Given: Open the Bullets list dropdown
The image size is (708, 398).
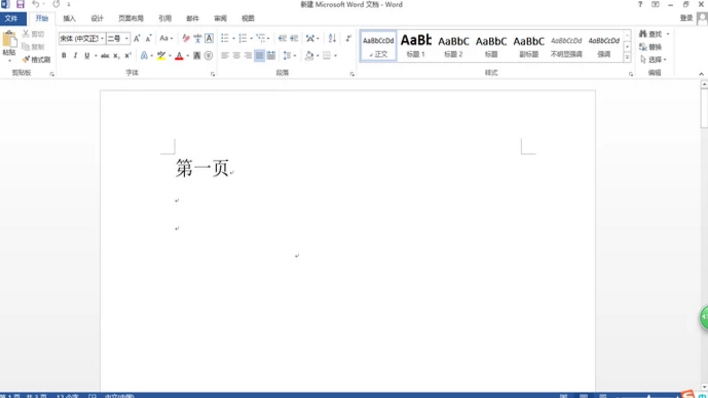Looking at the screenshot, I should click(233, 38).
